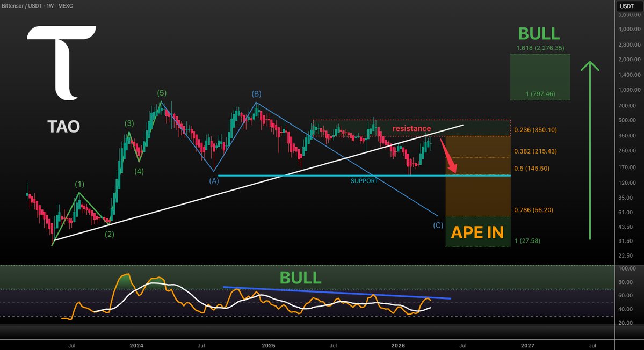Select the corrective wave "(A)" label

click(214, 180)
